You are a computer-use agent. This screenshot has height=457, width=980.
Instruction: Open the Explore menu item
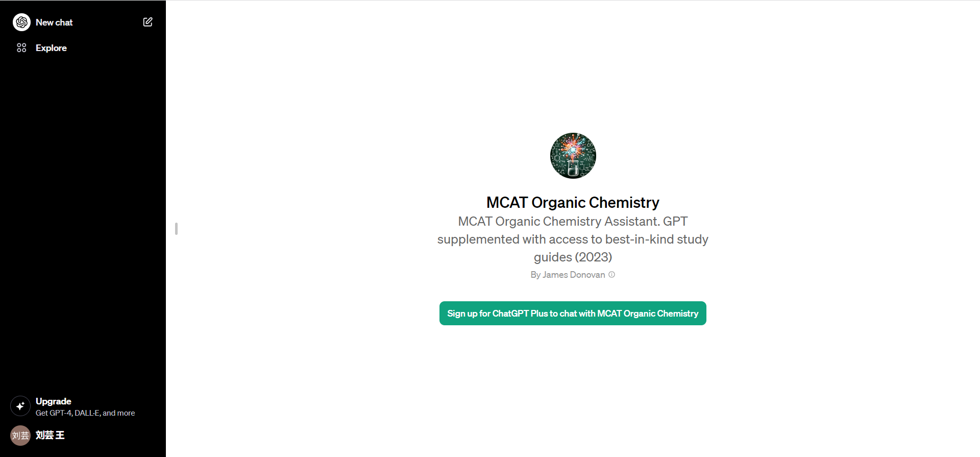pyautogui.click(x=51, y=48)
